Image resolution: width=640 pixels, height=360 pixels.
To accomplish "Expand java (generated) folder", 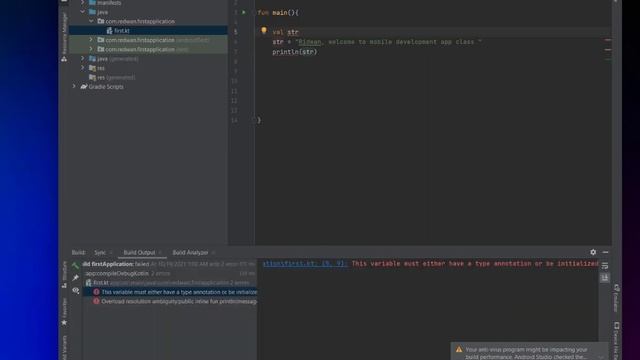I will pyautogui.click(x=83, y=59).
